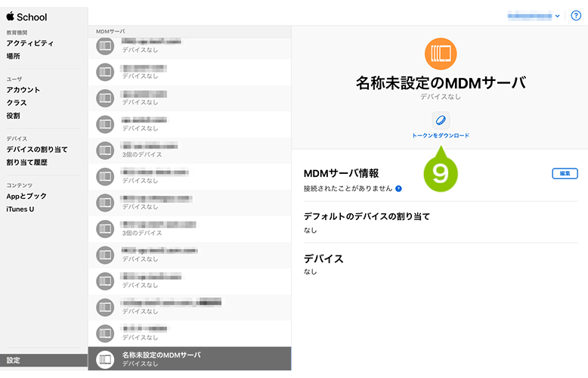Image resolution: width=588 pixels, height=378 pixels.
Task: Open Appとブック content section
Action: tap(26, 196)
